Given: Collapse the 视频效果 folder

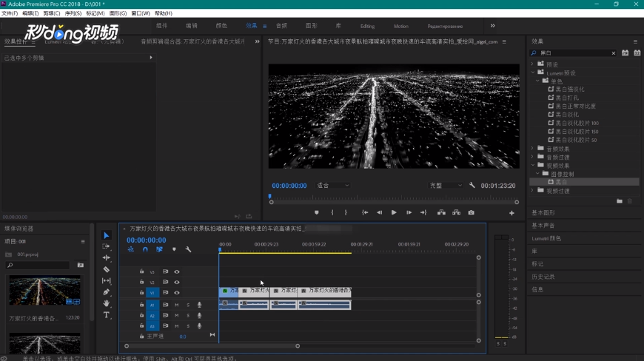Looking at the screenshot, I should coord(533,165).
